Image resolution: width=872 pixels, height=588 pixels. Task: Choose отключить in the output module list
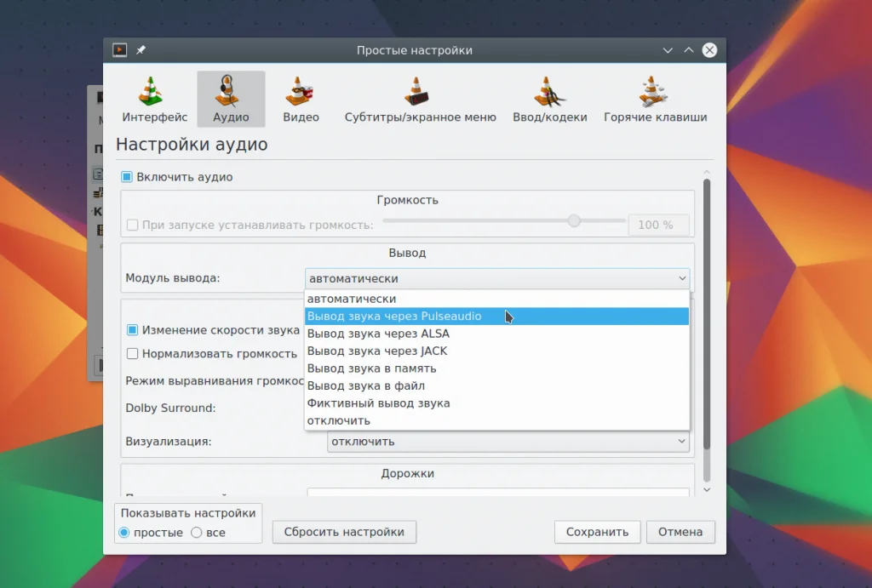[x=497, y=420]
